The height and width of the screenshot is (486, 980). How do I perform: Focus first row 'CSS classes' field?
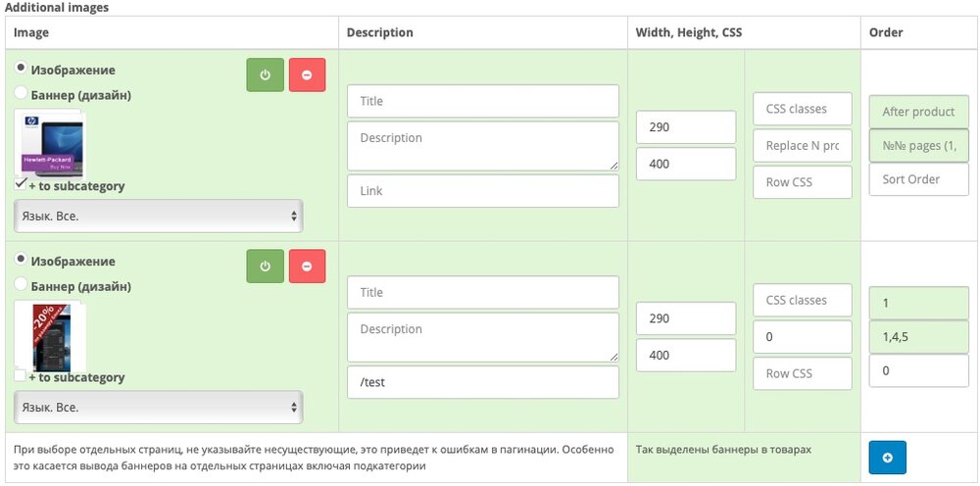point(803,109)
